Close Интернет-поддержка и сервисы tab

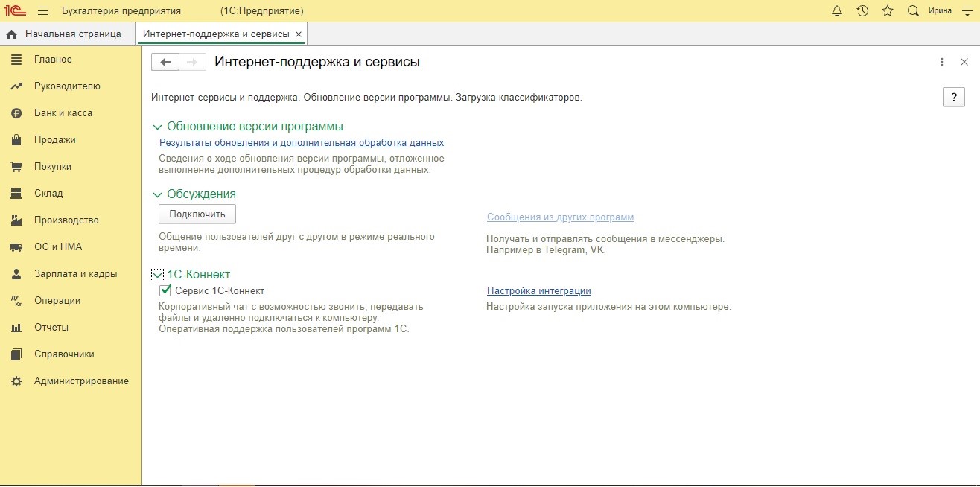pyautogui.click(x=299, y=34)
